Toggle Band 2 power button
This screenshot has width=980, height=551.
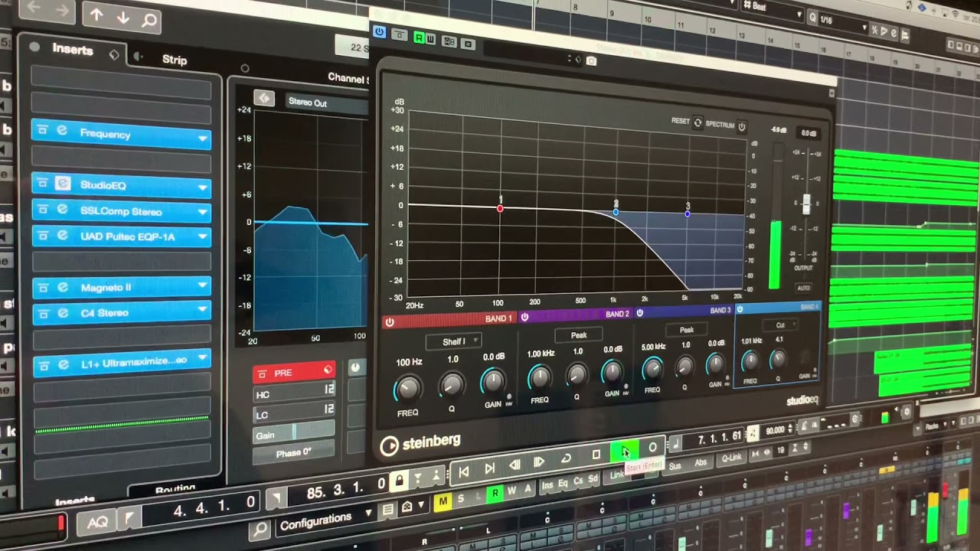(524, 316)
